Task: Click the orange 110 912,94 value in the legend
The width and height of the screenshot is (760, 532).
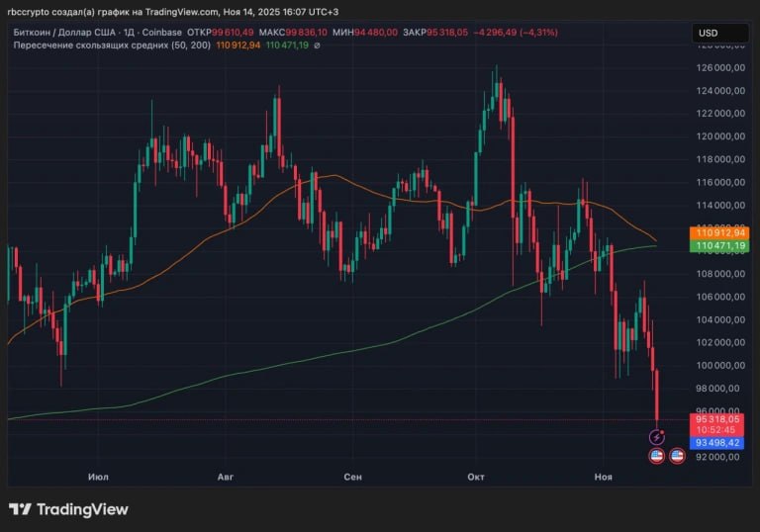Action: tap(237, 45)
